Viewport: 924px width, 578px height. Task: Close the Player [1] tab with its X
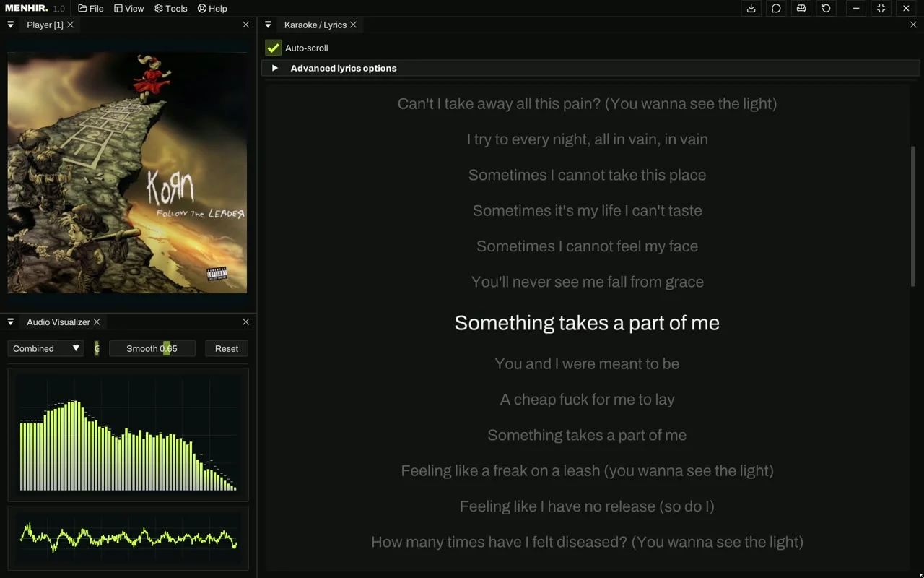pos(70,25)
